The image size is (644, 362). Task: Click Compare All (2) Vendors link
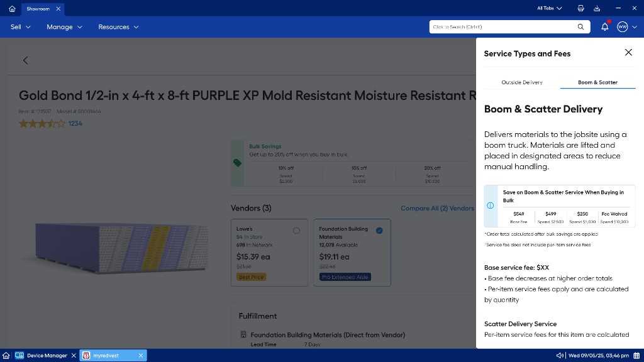tap(437, 208)
